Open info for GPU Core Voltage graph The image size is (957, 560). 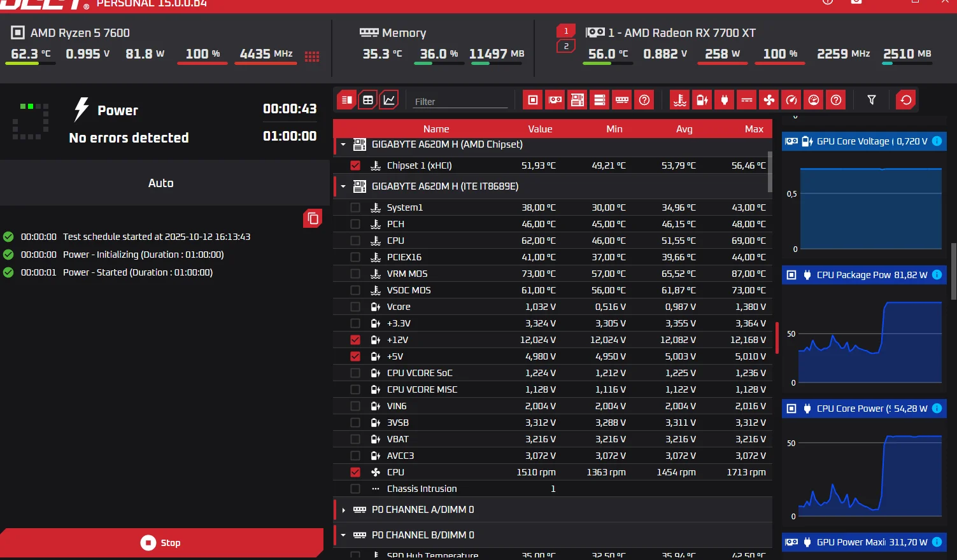[937, 141]
